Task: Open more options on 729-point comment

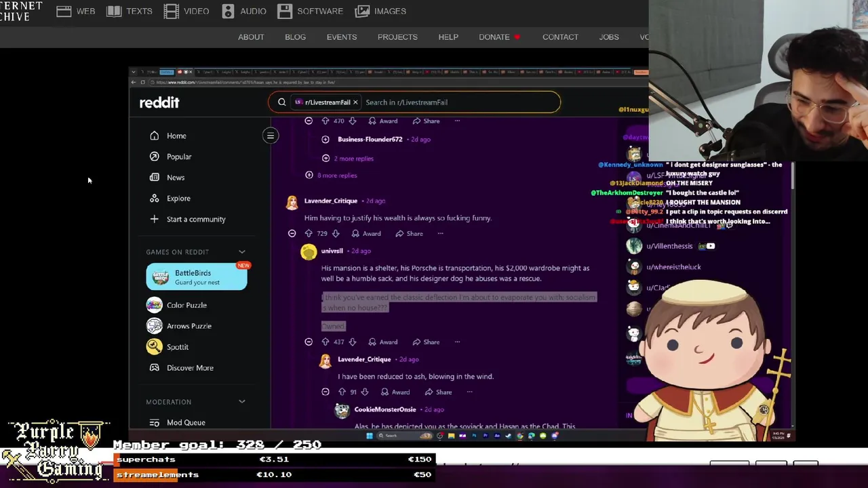Action: pyautogui.click(x=440, y=233)
